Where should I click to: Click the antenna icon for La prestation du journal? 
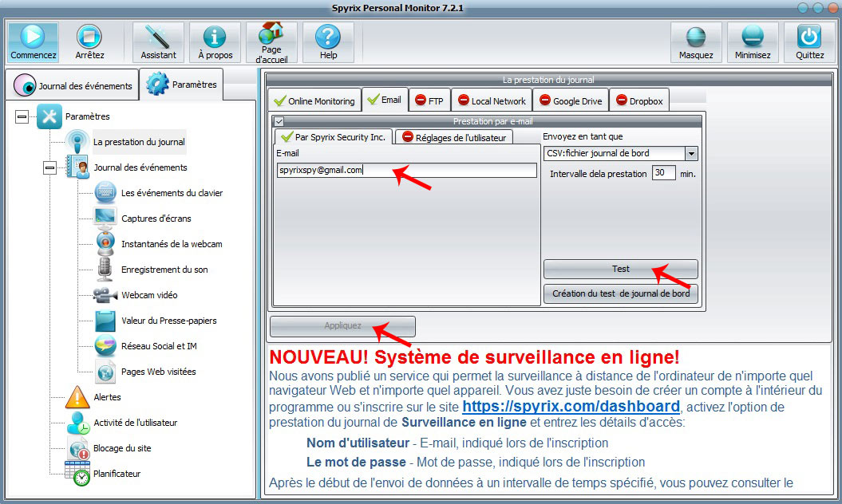coord(77,142)
